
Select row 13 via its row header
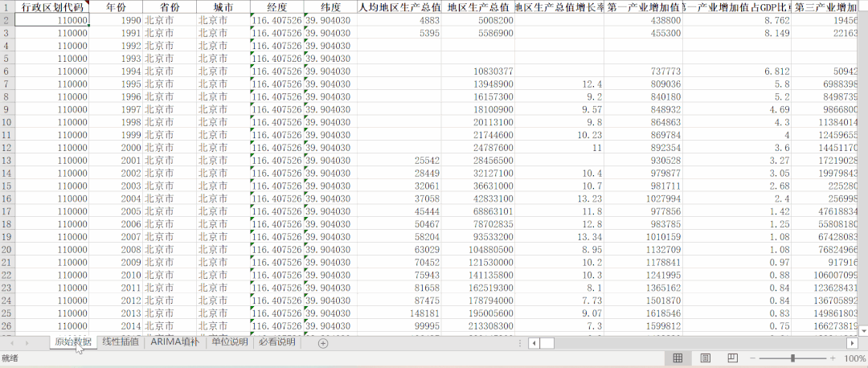tap(6, 161)
